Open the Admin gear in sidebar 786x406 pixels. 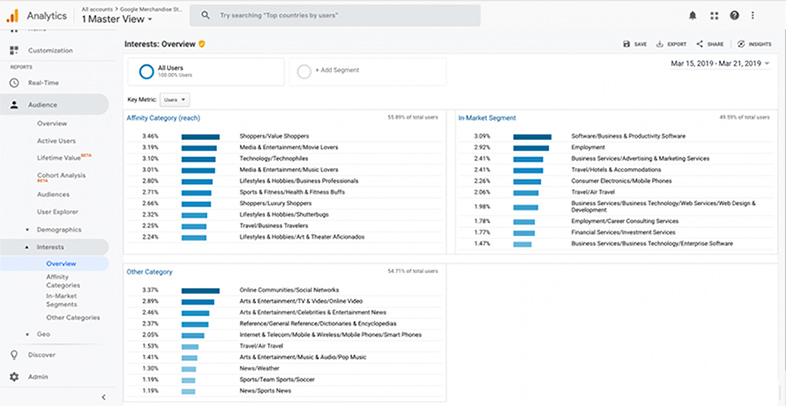point(15,377)
